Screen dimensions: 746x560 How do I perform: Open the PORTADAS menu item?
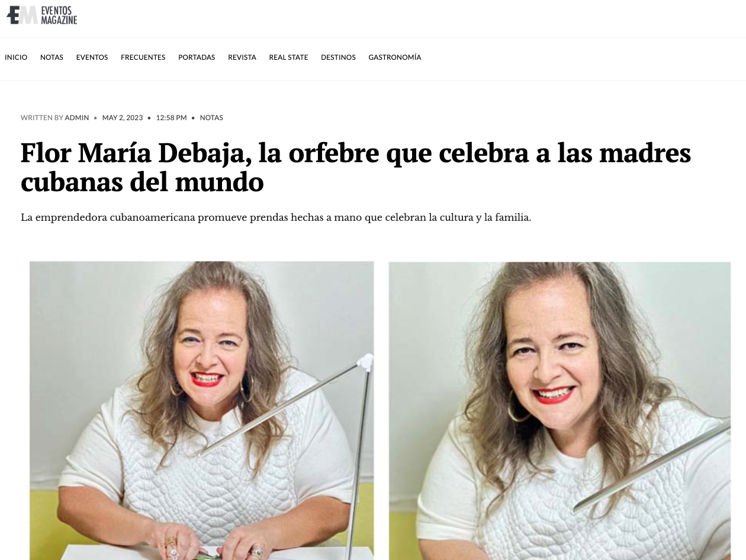197,57
